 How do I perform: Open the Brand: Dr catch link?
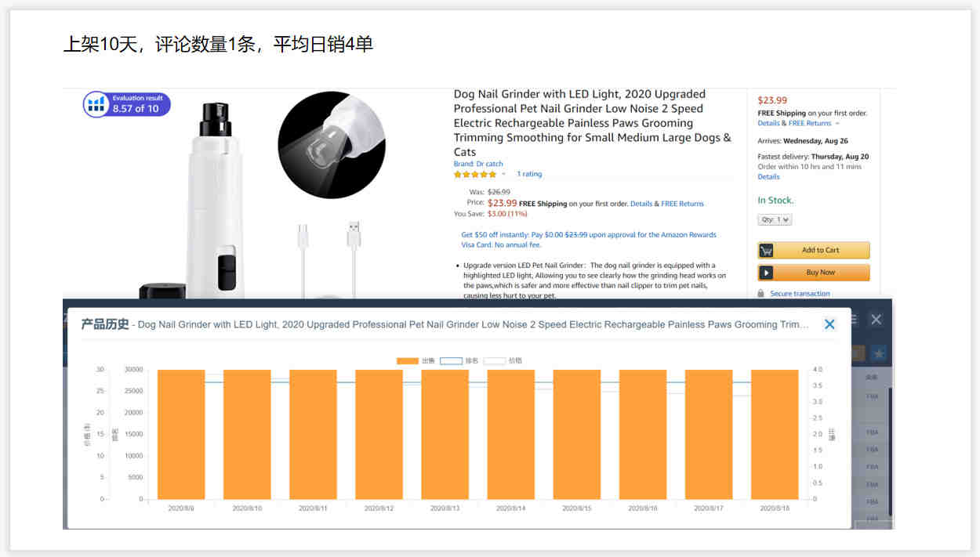(478, 164)
